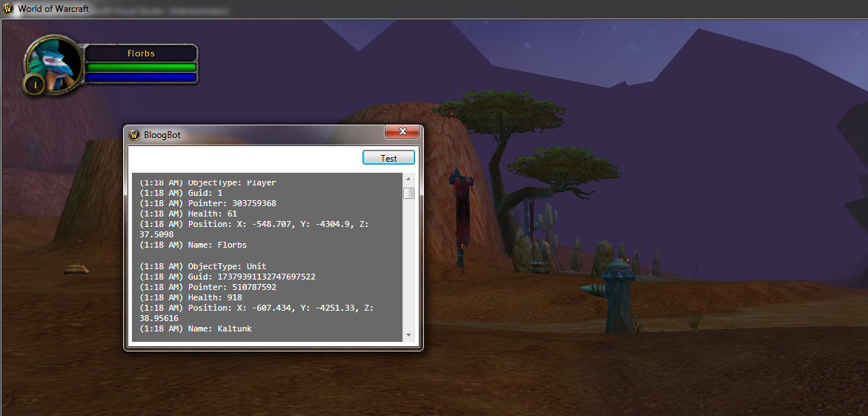Select the Florbs character portrait
Image resolution: width=868 pixels, height=416 pixels.
(52, 61)
